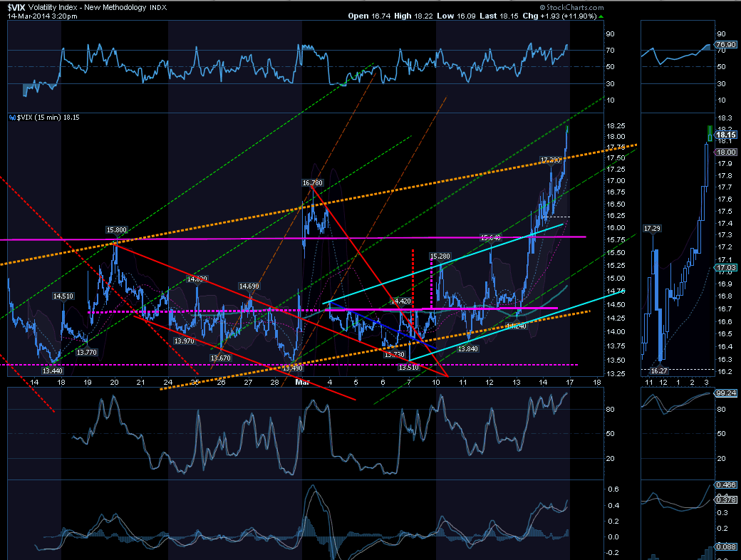The height and width of the screenshot is (560, 741).
Task: Click the 14.240 price label
Action: 516,326
